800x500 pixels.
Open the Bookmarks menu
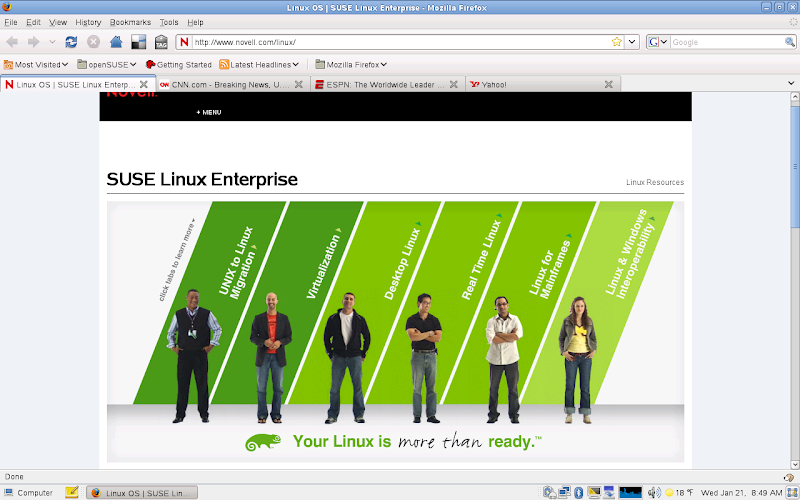(130, 22)
